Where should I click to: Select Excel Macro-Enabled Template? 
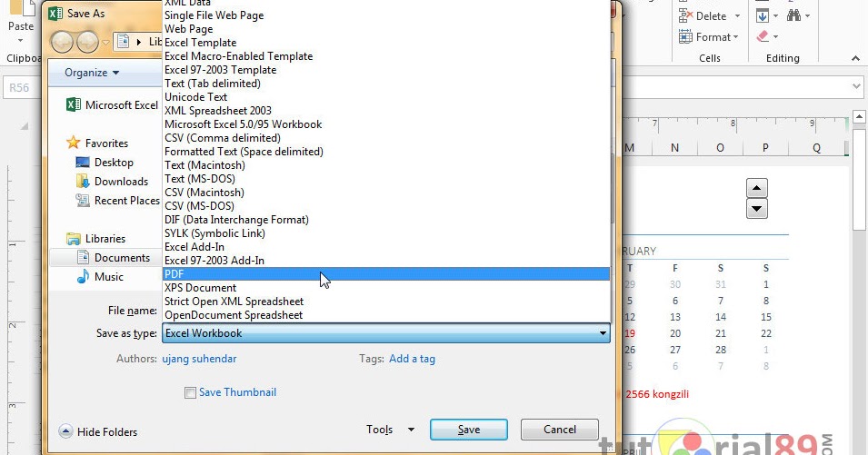tap(386, 56)
